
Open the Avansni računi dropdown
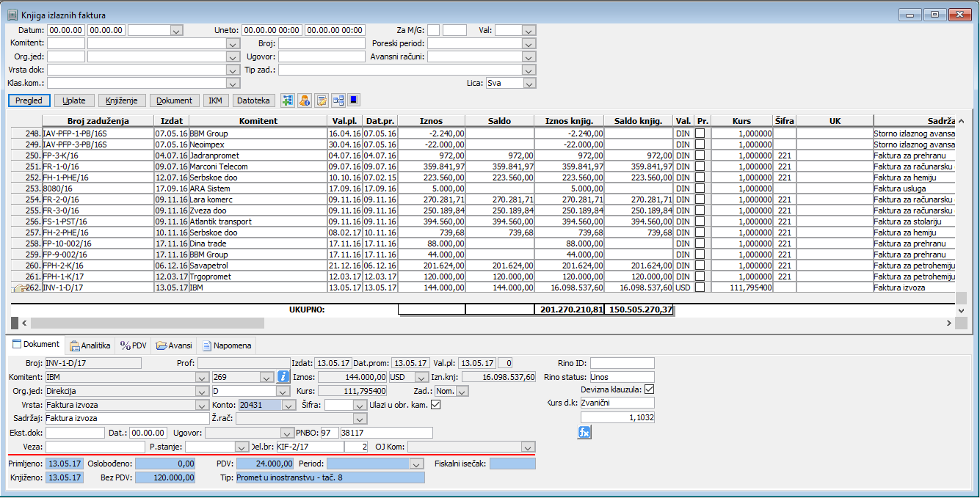528,57
